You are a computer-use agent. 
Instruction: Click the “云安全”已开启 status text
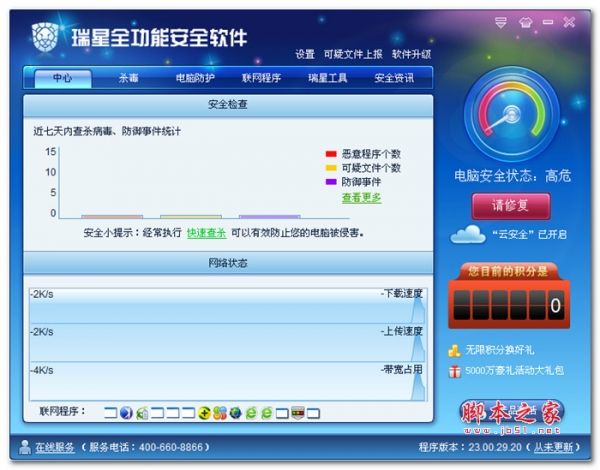[x=529, y=234]
